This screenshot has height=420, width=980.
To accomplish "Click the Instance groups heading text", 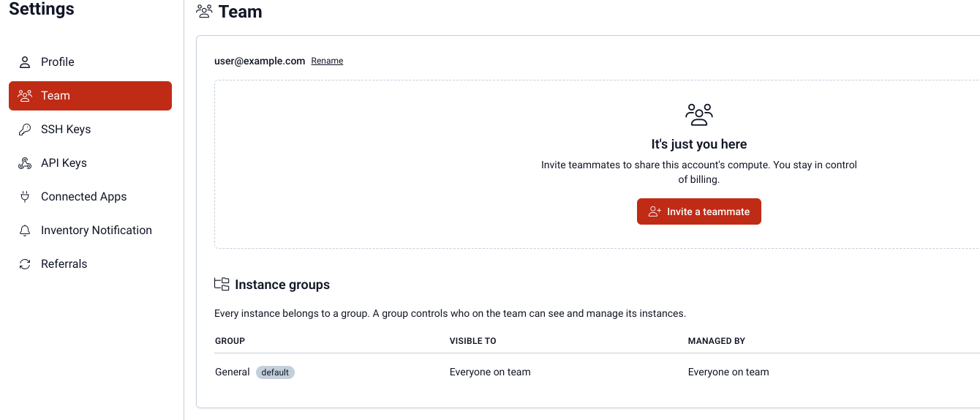I will tap(282, 285).
